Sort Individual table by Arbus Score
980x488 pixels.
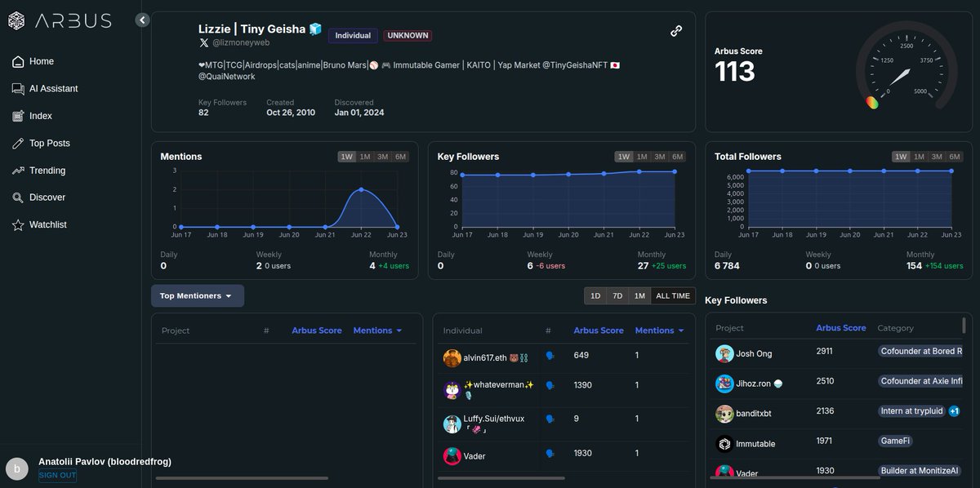point(599,331)
